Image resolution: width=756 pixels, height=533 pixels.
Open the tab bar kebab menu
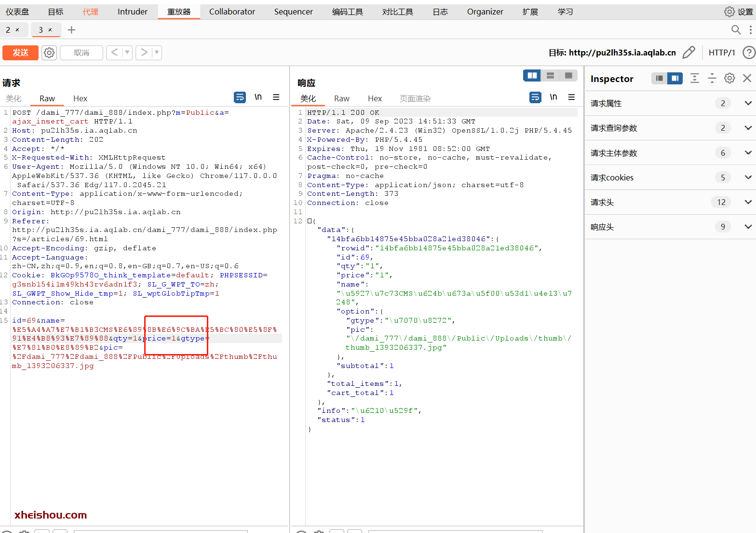click(x=750, y=30)
